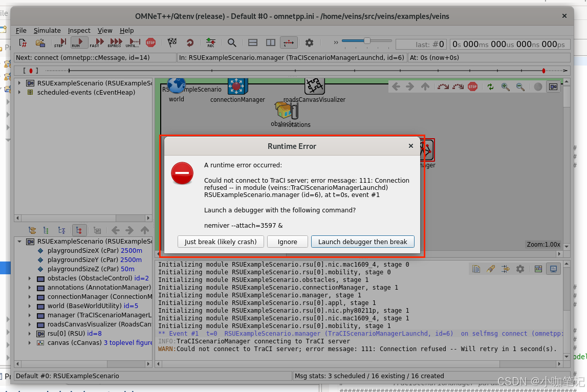Open the View menu
Screen dimensions: 587x392
point(105,30)
